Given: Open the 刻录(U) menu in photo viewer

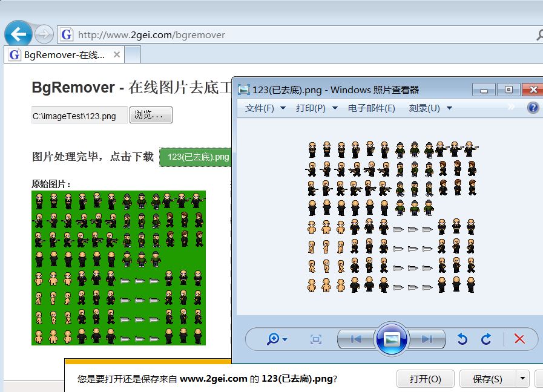Looking at the screenshot, I should (424, 108).
